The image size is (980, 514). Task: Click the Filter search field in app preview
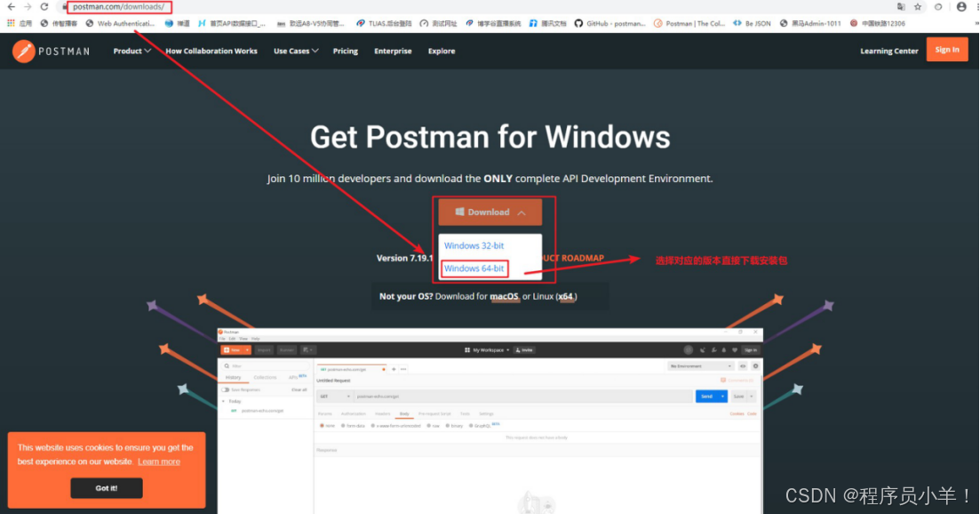[267, 365]
